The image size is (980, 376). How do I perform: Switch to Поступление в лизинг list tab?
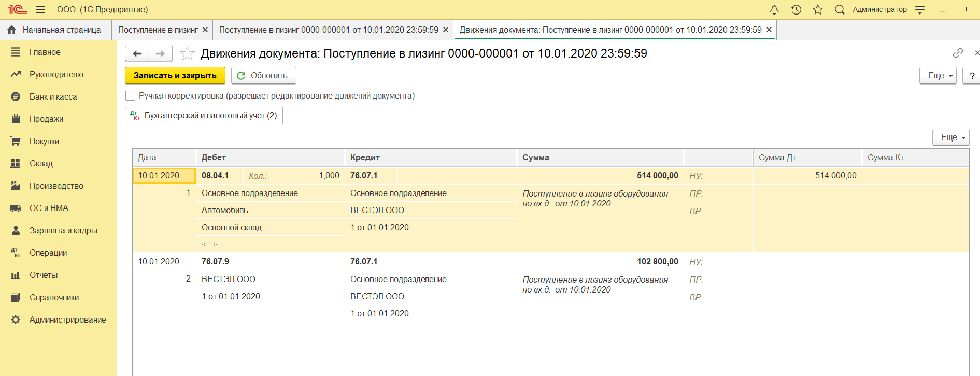click(158, 30)
